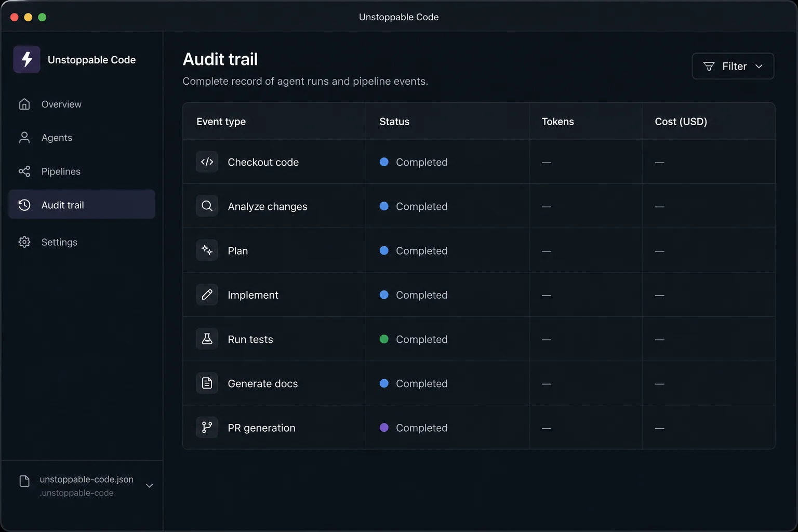Select the Analyze changes event name

[268, 207]
